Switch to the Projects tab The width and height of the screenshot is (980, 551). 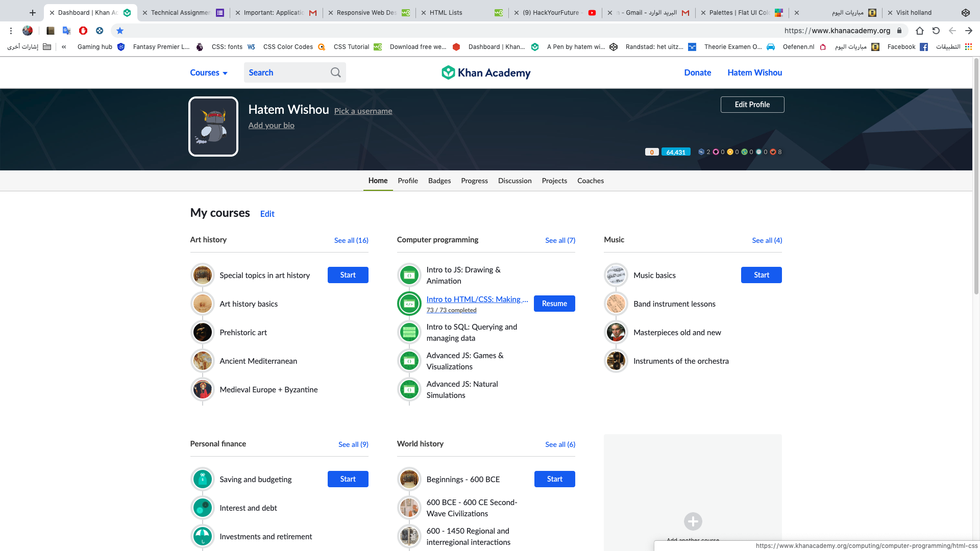(554, 181)
